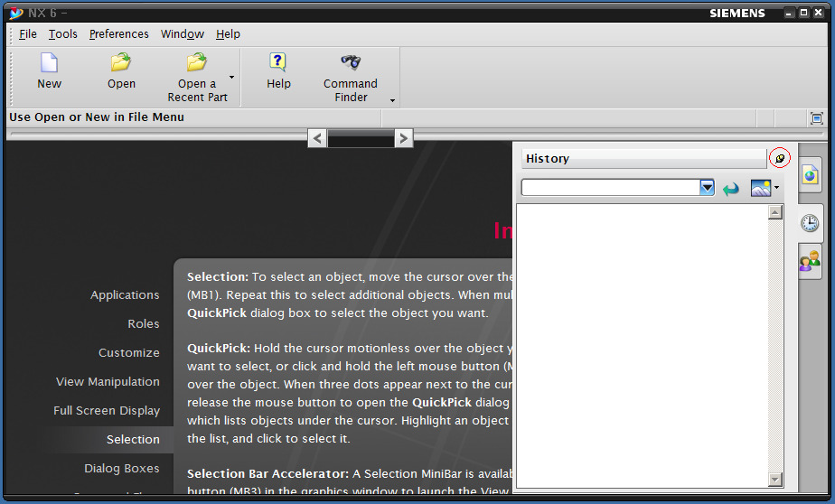Open the Window menu
Screen dimensions: 835x504
(x=183, y=34)
